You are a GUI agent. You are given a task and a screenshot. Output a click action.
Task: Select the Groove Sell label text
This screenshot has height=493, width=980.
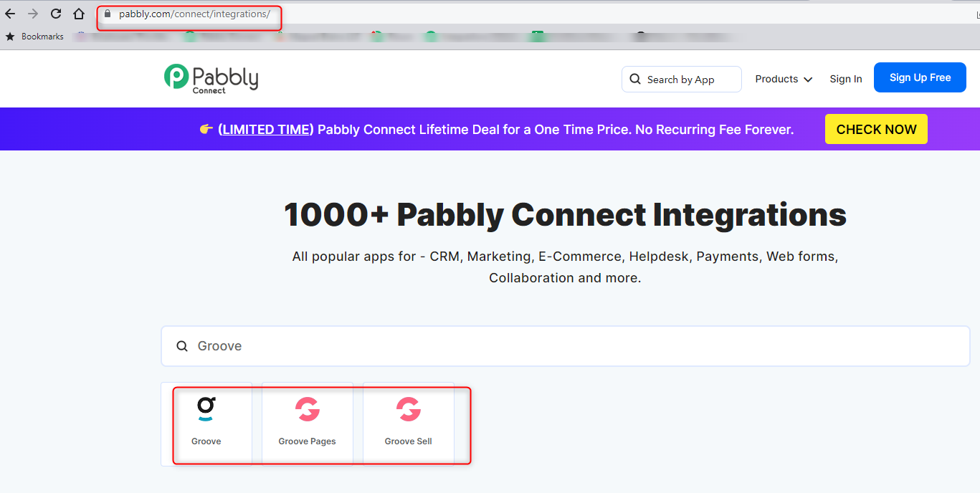click(409, 441)
